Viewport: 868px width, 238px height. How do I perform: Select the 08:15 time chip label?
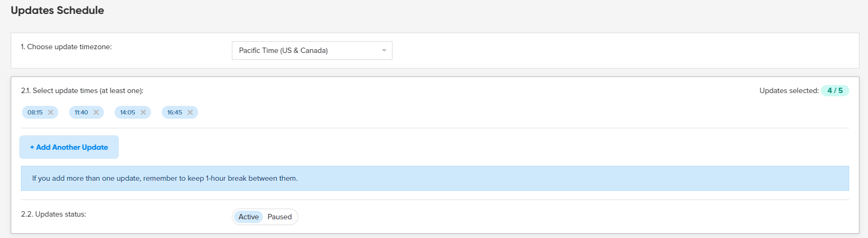tap(35, 112)
